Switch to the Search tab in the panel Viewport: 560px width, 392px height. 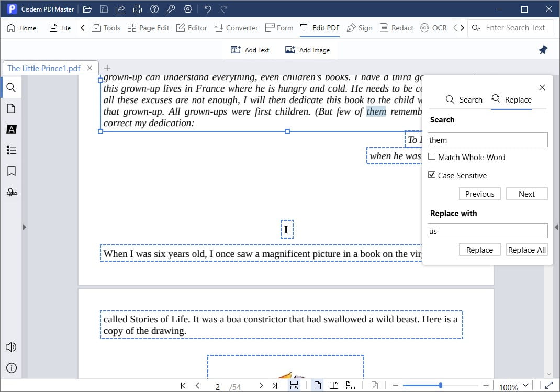tap(464, 99)
